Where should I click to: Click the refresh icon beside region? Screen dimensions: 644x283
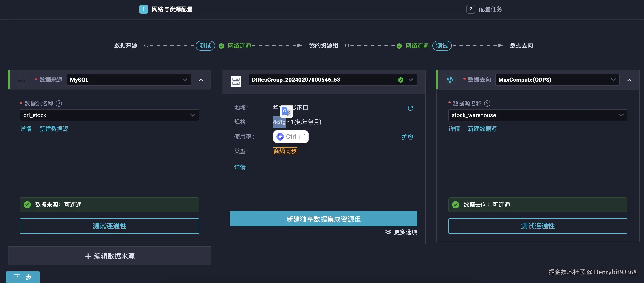410,108
